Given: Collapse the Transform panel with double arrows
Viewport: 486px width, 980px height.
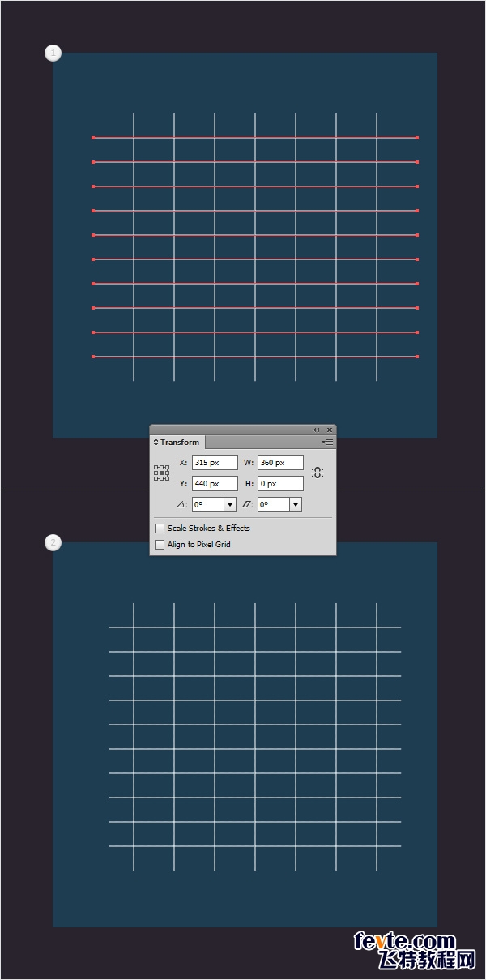Looking at the screenshot, I should pos(317,430).
